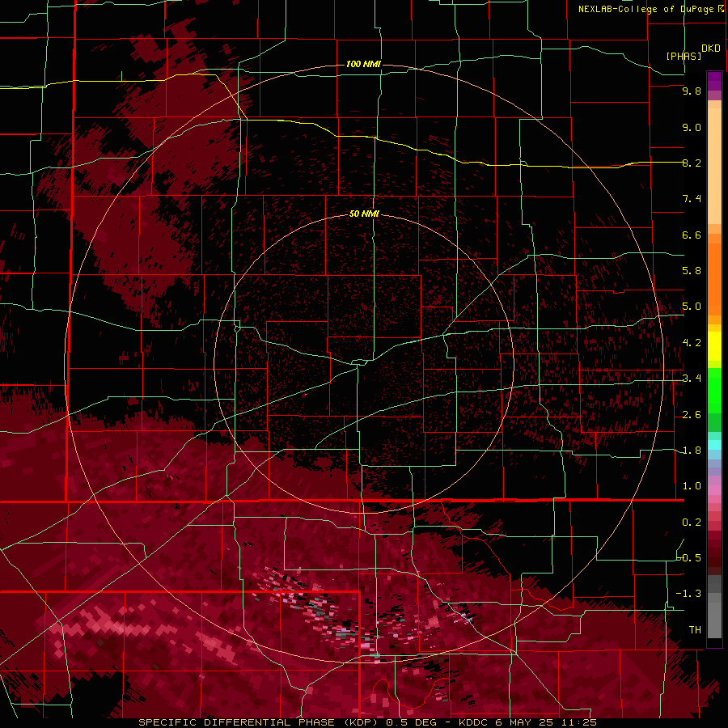Click the 7.4 scale value
This screenshot has width=728, height=728.
coord(692,199)
